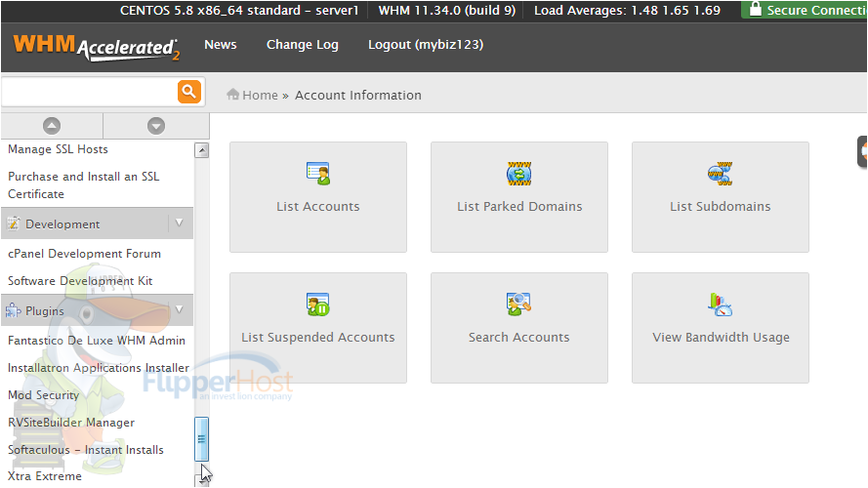868x488 pixels.
Task: Click Account Information breadcrumb text
Action: (x=358, y=96)
